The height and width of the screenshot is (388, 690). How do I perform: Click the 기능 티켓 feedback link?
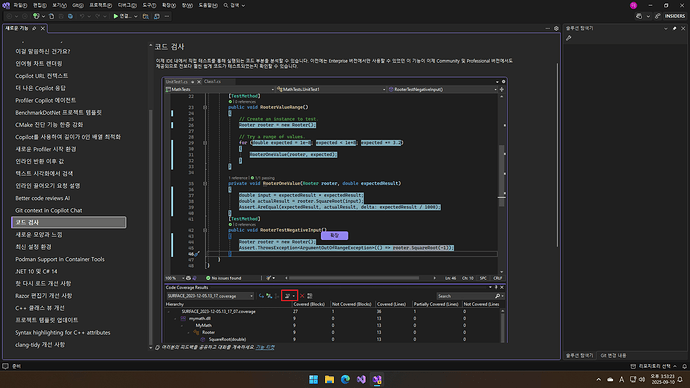(265, 347)
